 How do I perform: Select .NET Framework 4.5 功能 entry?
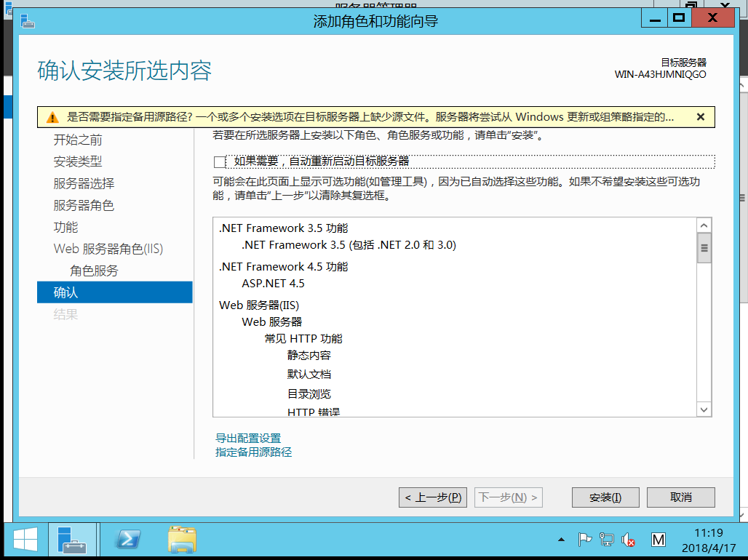coord(283,267)
